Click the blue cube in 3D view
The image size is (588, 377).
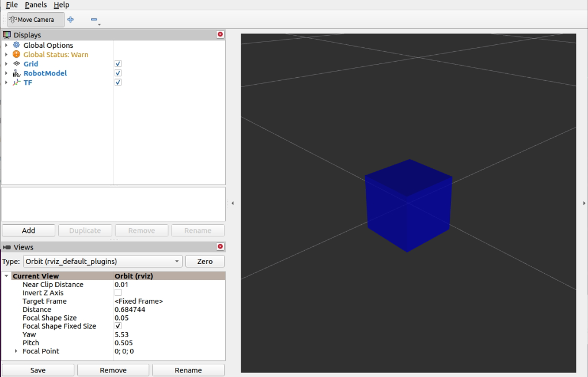pos(408,206)
